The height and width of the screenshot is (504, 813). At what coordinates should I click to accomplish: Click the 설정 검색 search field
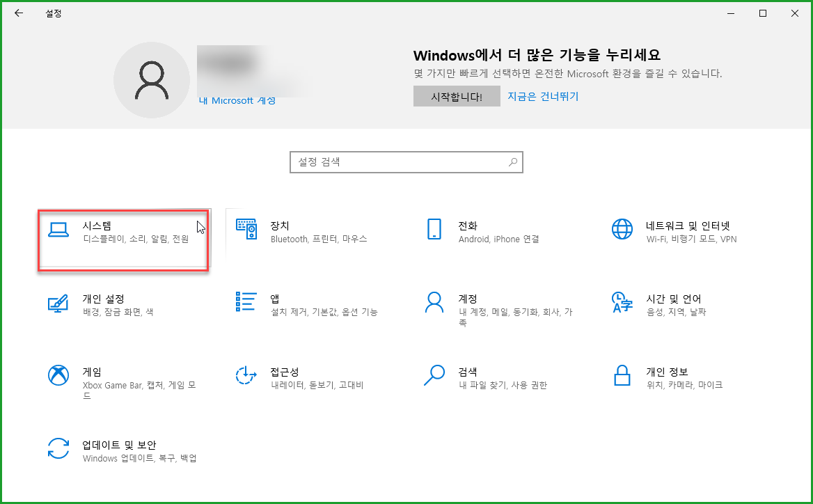pyautogui.click(x=406, y=162)
